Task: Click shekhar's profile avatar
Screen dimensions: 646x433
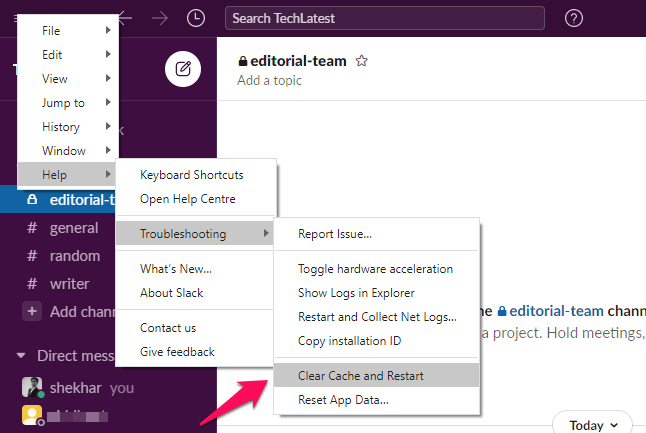Action: point(32,387)
